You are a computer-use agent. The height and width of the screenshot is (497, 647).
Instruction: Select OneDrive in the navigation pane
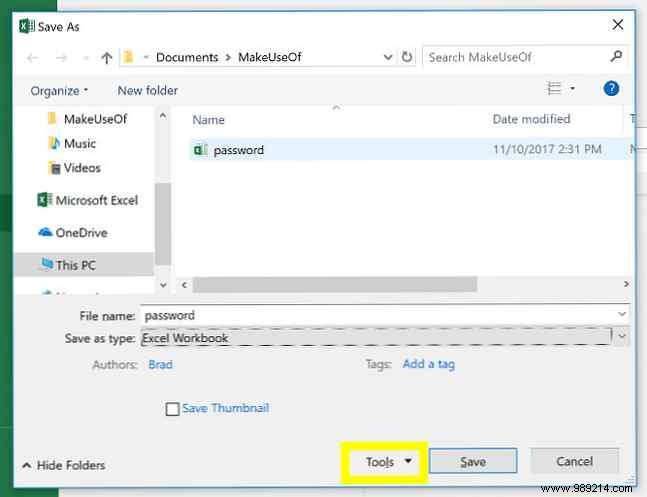pos(81,233)
